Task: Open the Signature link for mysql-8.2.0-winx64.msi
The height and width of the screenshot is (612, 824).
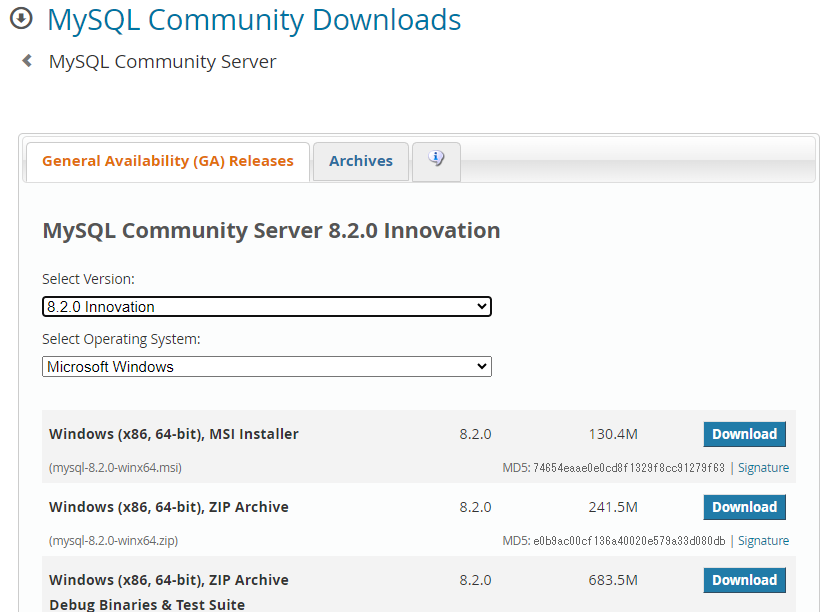Action: (763, 468)
